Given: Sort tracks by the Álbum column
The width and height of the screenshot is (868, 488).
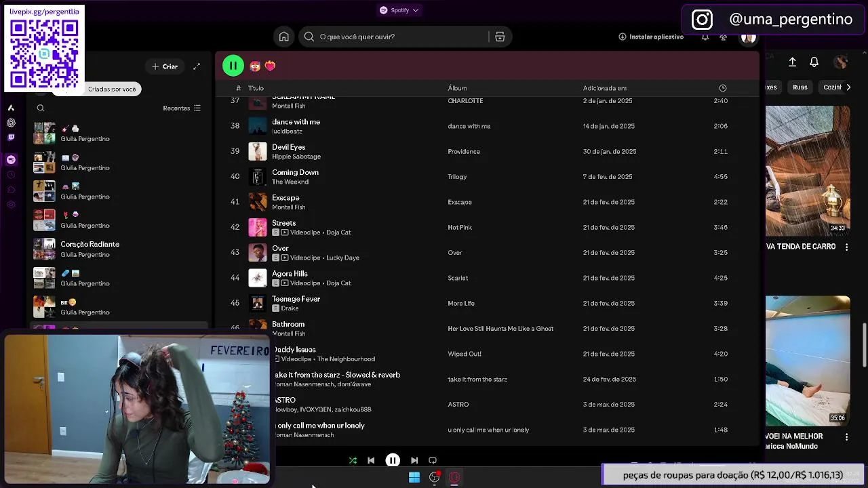Looking at the screenshot, I should (457, 88).
